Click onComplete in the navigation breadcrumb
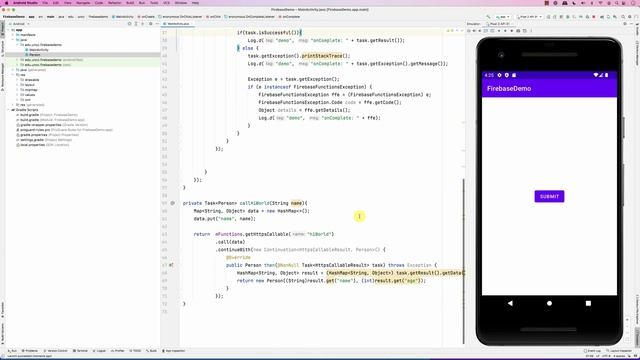This screenshot has height=360, width=640. pos(289,17)
